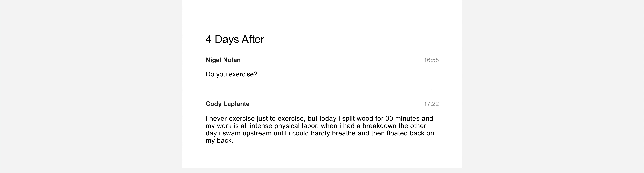
Task: Click the 16:58 timestamp
Action: (431, 60)
